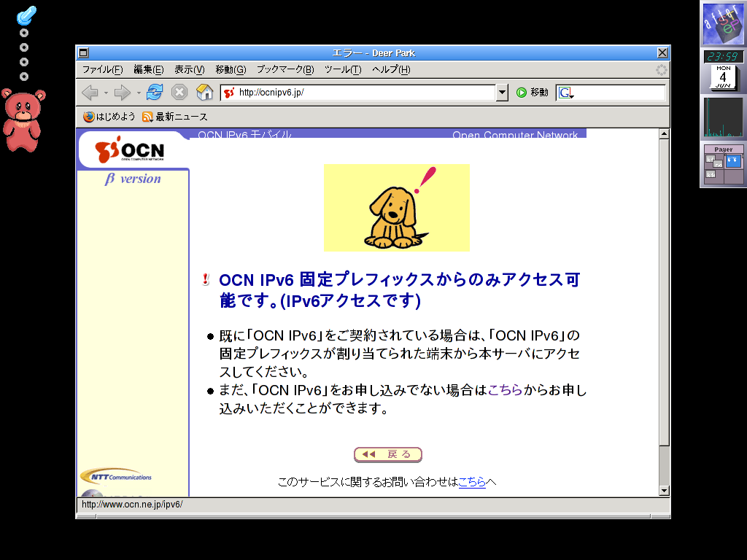Image resolution: width=747 pixels, height=560 pixels.
Task: Open the ヘルプ(H) menu
Action: click(x=391, y=69)
